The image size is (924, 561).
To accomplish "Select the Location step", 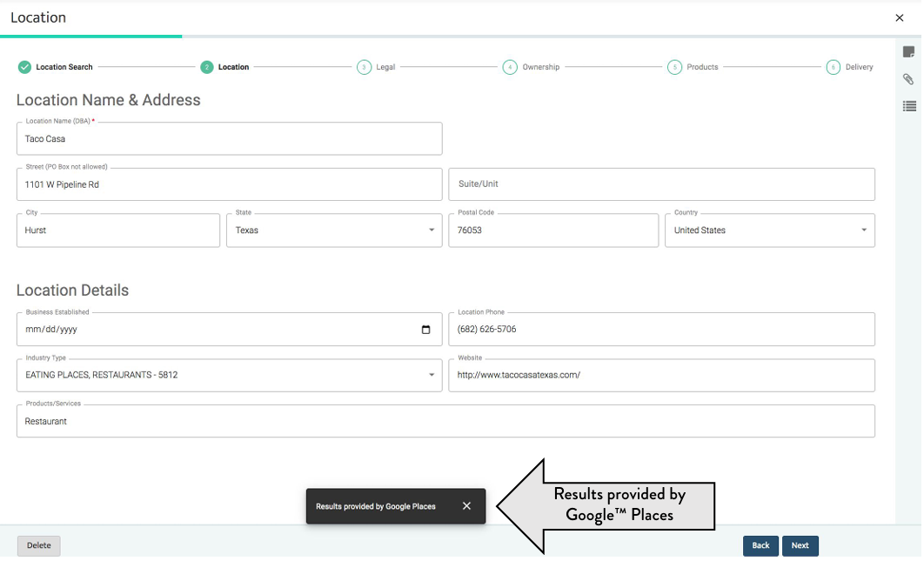I will coord(224,67).
